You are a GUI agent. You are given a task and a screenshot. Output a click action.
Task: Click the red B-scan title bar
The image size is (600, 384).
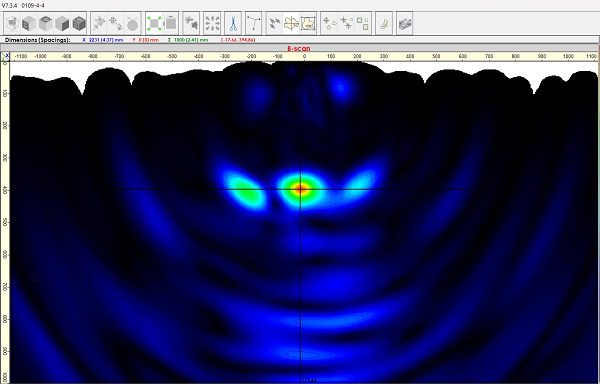(x=300, y=49)
